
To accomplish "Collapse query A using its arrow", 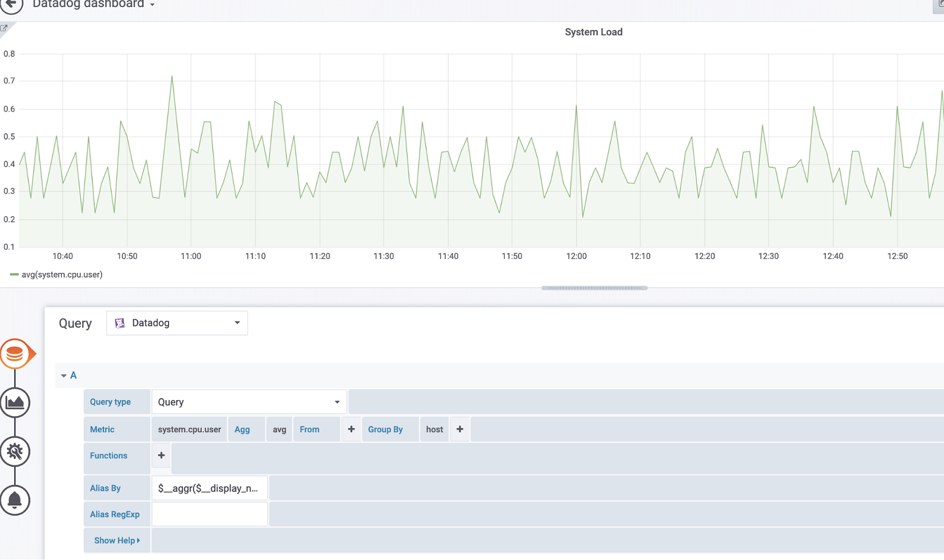I will [64, 375].
